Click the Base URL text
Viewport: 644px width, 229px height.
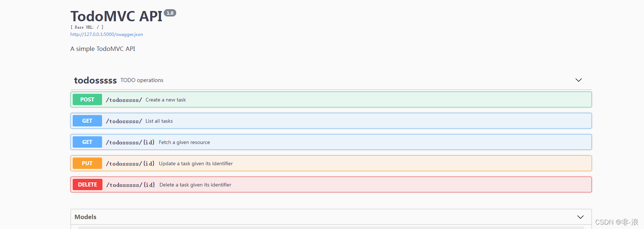coord(87,27)
